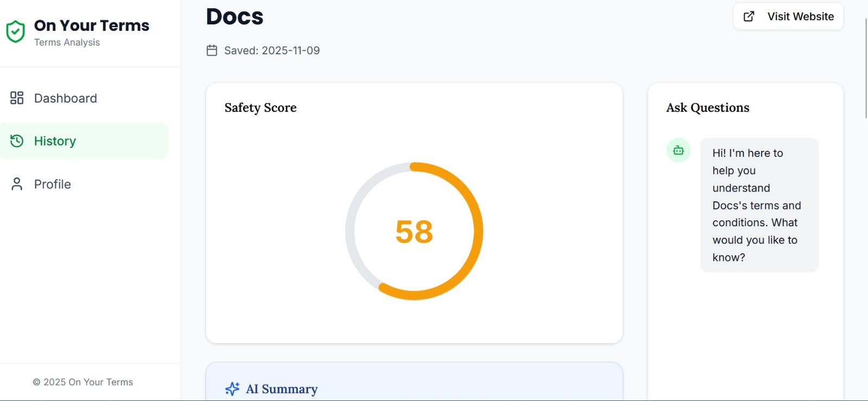This screenshot has width=868, height=401.
Task: Click the calendar icon next to saved date
Action: pyautogui.click(x=212, y=50)
